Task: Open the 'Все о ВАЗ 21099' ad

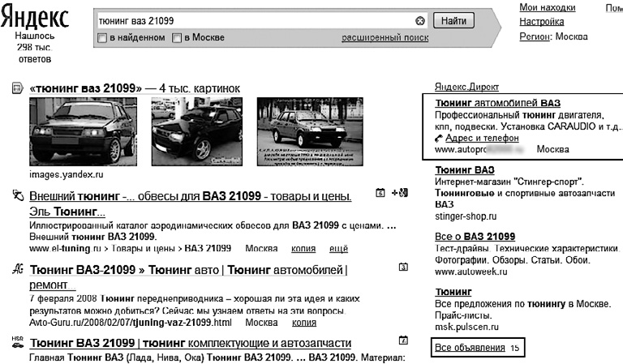Action: 475,237
